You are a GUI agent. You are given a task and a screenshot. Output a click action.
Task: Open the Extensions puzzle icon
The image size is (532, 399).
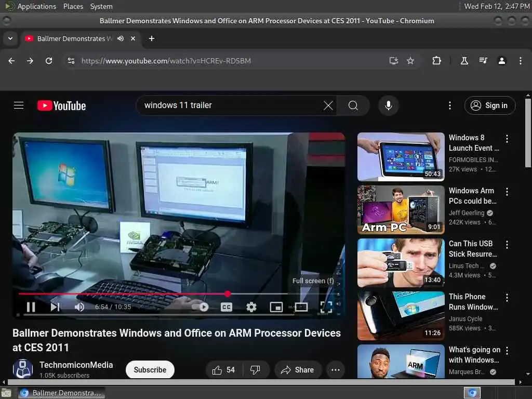[x=436, y=61]
